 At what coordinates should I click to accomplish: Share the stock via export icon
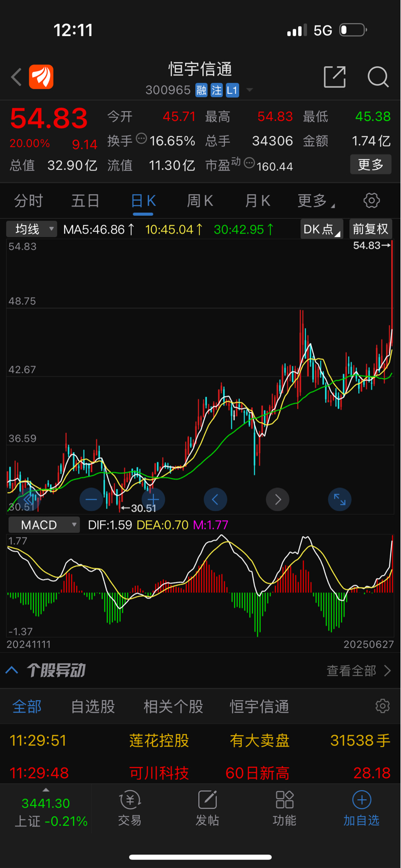335,77
